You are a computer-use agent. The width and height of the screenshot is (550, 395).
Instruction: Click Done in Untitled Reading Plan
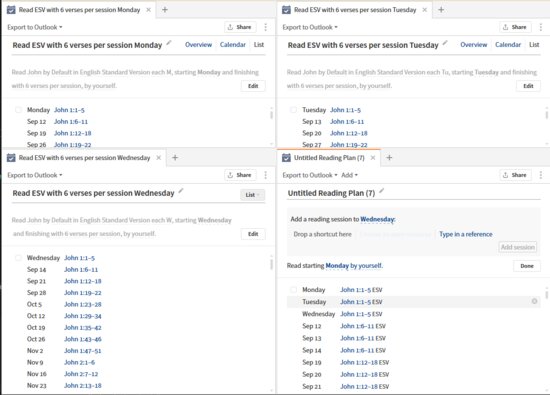pyautogui.click(x=527, y=266)
